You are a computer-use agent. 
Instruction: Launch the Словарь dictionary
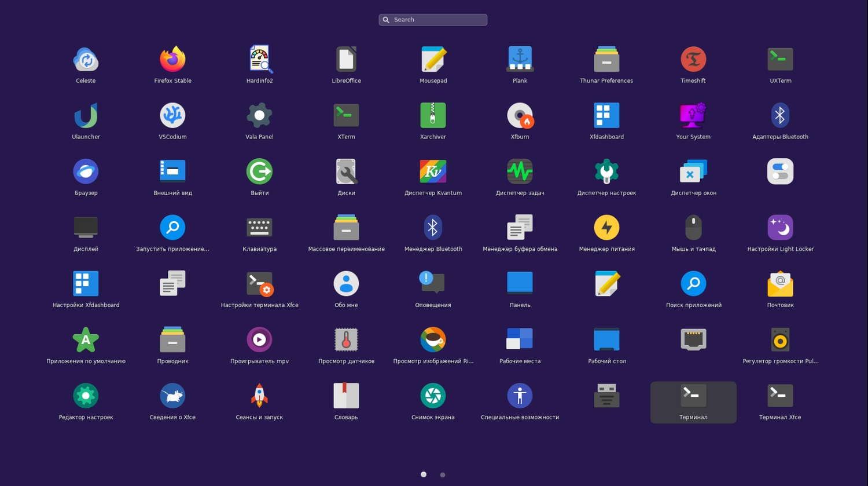(346, 396)
